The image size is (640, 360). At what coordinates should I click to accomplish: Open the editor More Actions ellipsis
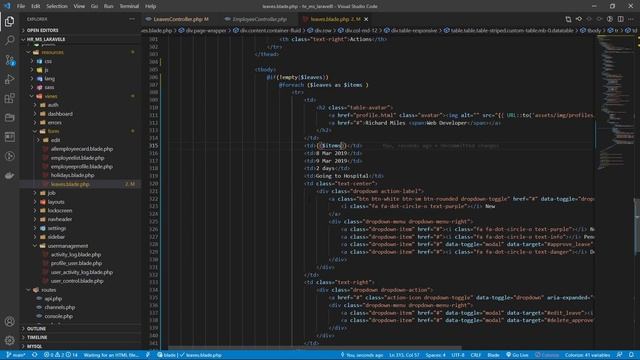click(631, 19)
